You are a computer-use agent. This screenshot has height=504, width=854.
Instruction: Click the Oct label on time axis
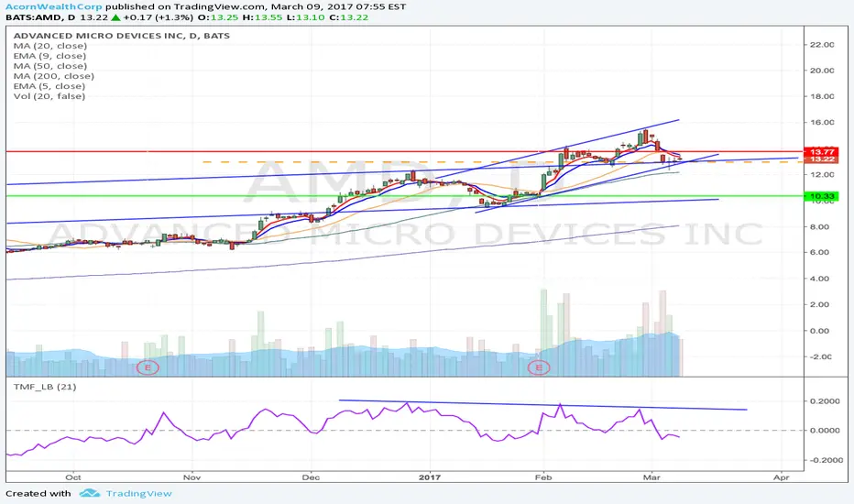(73, 477)
